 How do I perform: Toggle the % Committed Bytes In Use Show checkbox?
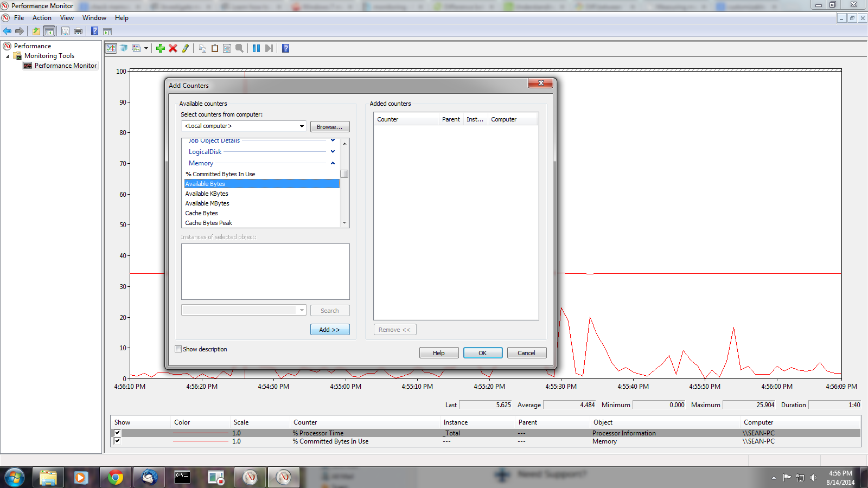click(117, 441)
